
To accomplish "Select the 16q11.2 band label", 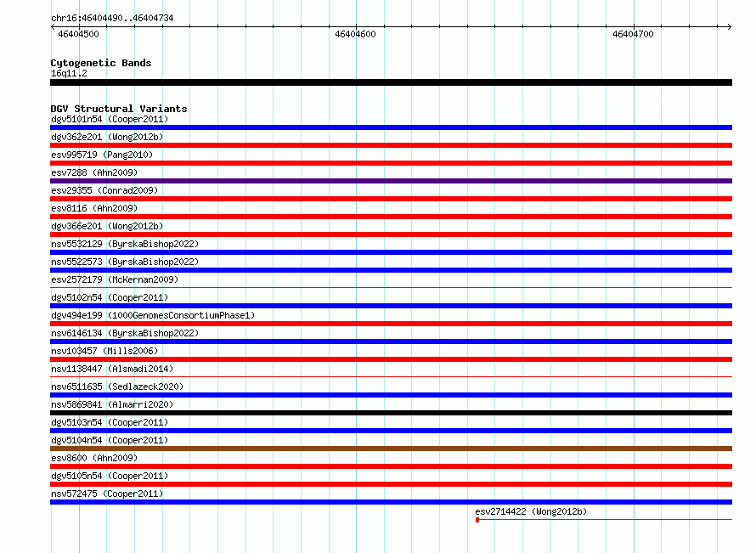I will 69,73.
